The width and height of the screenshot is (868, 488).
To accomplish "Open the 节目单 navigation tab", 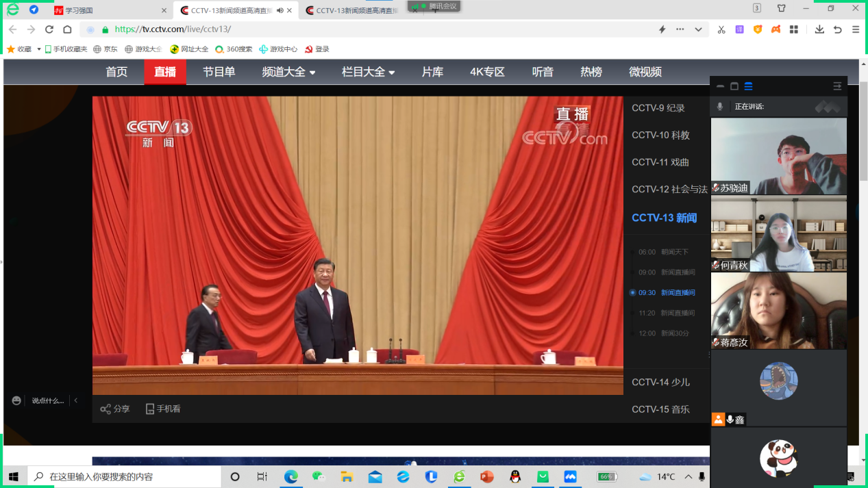I will pyautogui.click(x=219, y=72).
